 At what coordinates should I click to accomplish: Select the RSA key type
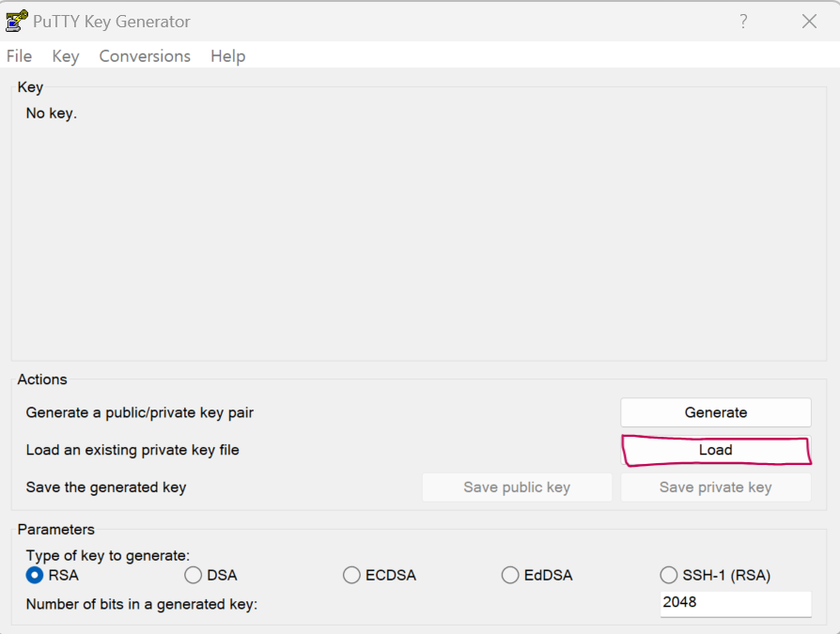(53, 575)
